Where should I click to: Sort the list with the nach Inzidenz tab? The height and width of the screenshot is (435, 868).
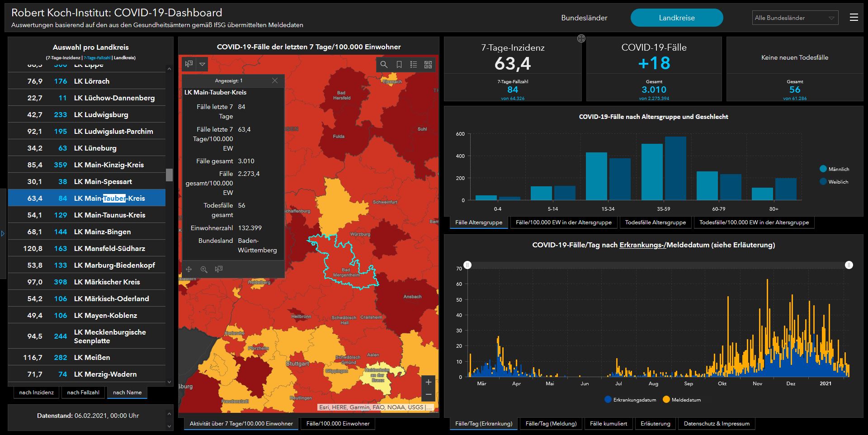(37, 392)
